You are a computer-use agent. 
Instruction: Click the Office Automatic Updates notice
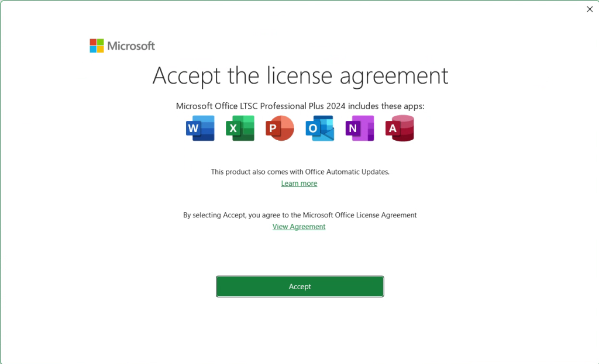coord(299,171)
